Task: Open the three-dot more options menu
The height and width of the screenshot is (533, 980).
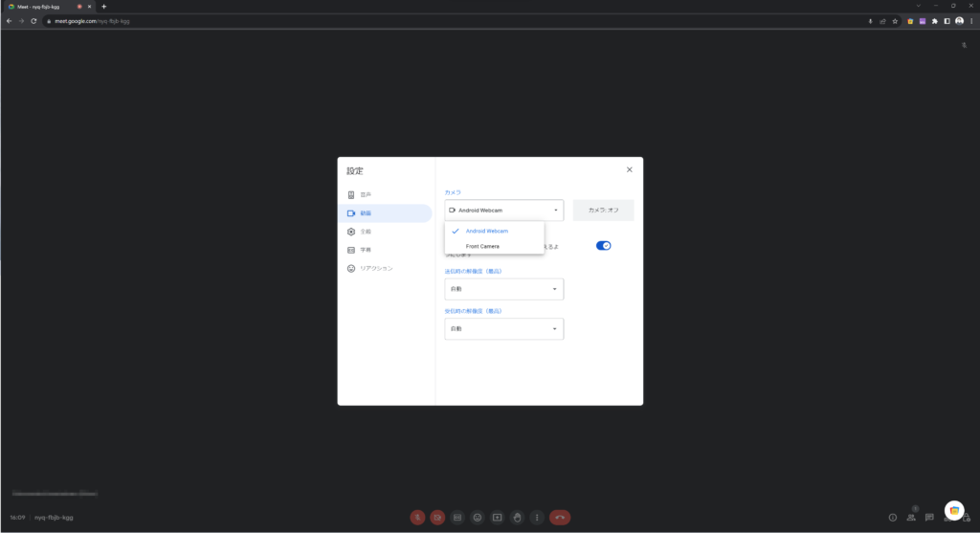Action: (537, 517)
